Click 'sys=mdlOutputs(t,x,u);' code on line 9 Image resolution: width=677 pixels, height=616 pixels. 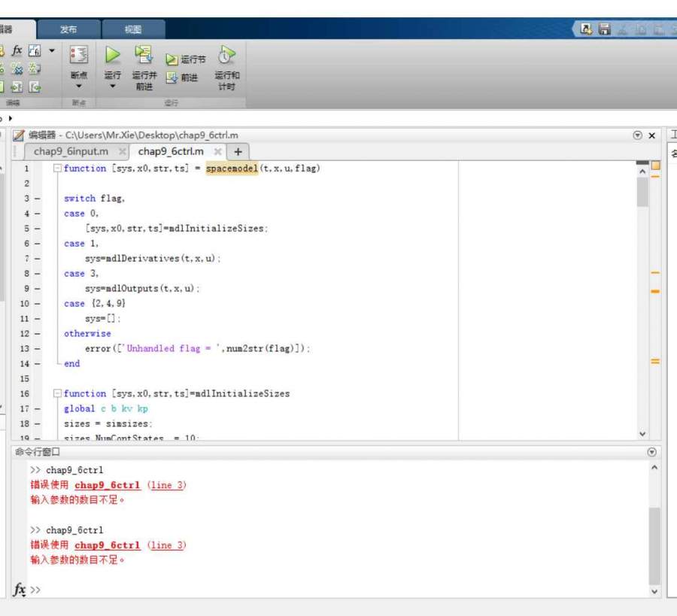(x=142, y=288)
